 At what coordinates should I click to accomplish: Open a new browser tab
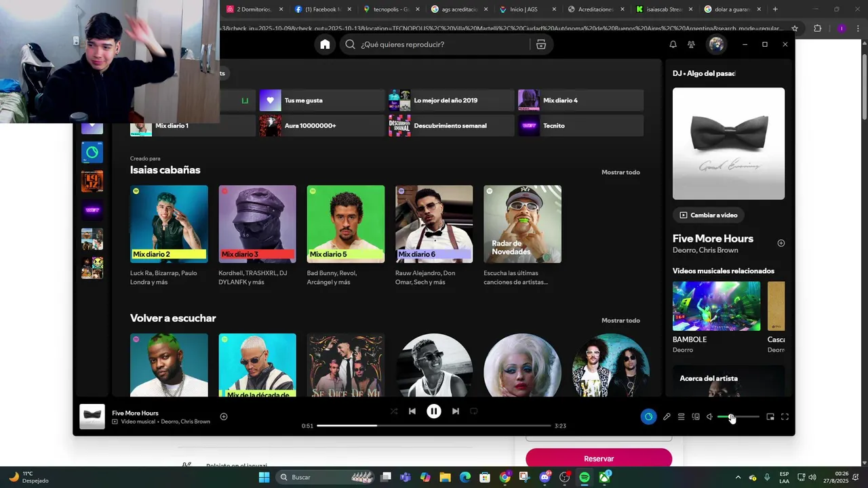(775, 9)
